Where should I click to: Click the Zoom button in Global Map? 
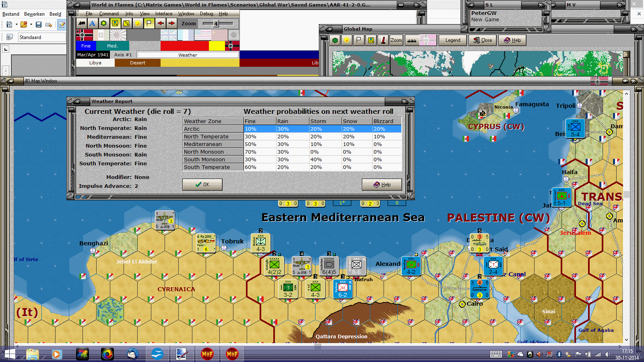(396, 40)
